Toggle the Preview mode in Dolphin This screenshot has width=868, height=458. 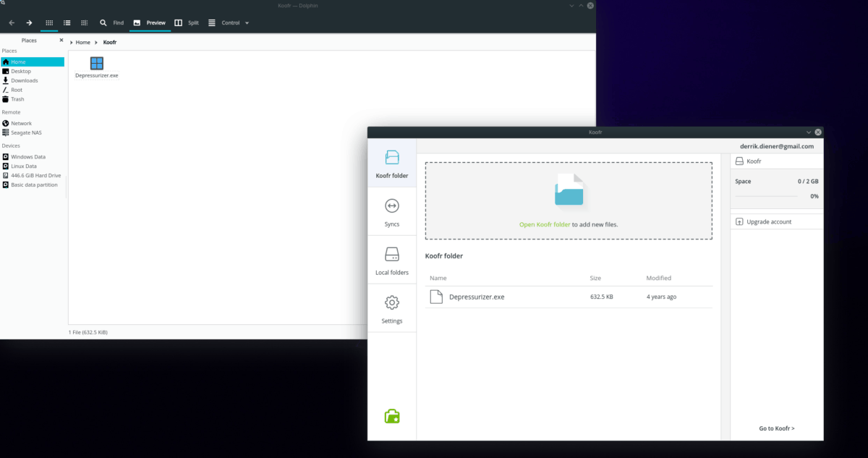point(148,22)
